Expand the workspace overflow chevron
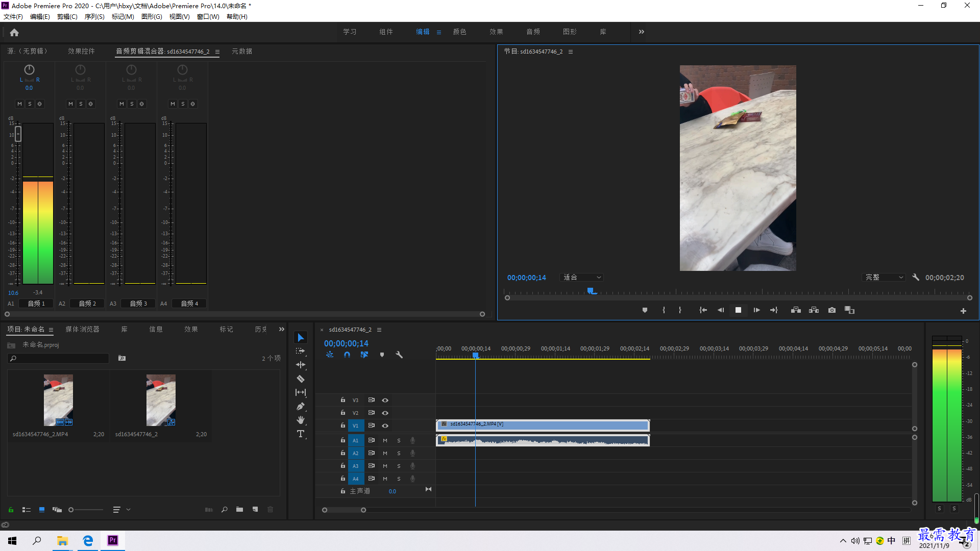The height and width of the screenshot is (551, 980). [x=642, y=32]
